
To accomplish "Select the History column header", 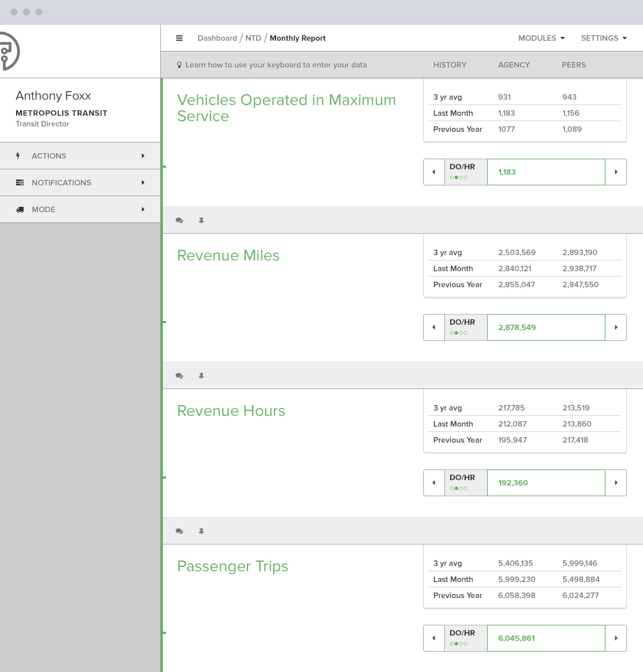I will pos(450,65).
